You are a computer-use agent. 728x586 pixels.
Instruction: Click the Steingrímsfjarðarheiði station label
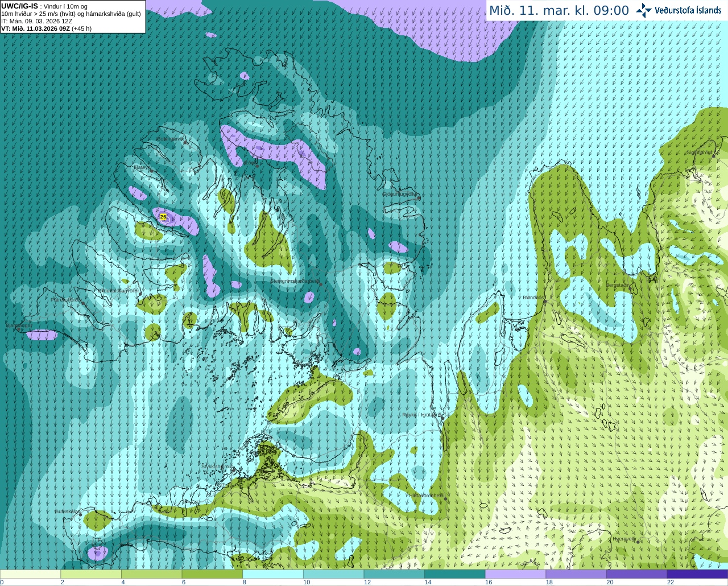click(x=294, y=281)
